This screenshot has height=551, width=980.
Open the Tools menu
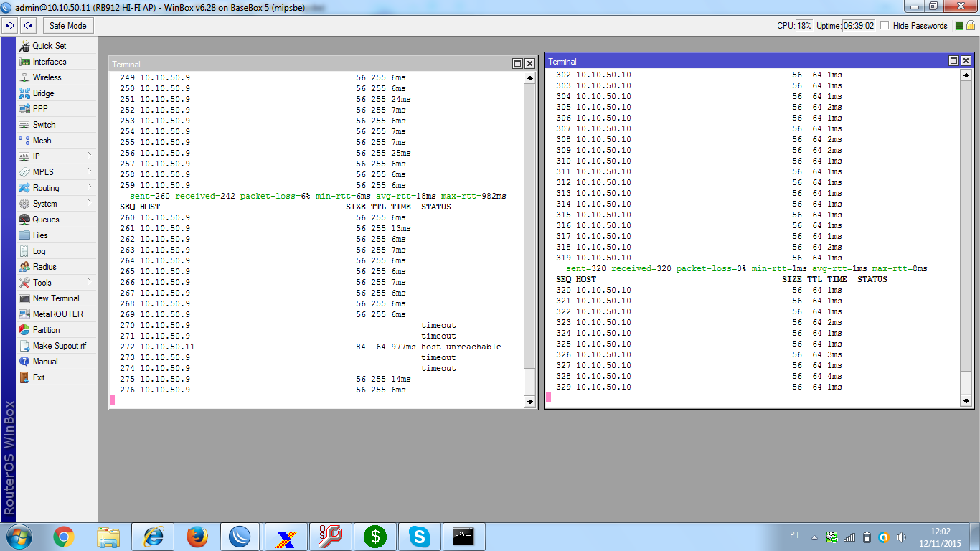[57, 283]
